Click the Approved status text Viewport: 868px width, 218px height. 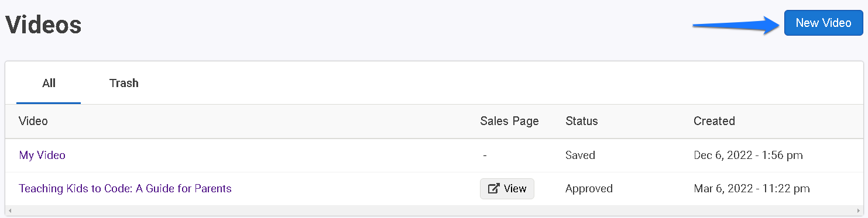pos(589,189)
